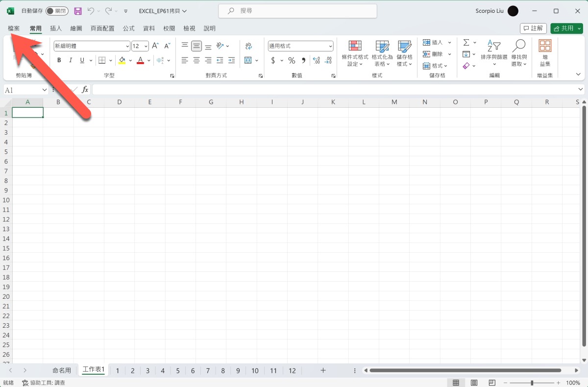Expand the font name dropdown 新細明體
The height and width of the screenshot is (387, 588).
(127, 46)
